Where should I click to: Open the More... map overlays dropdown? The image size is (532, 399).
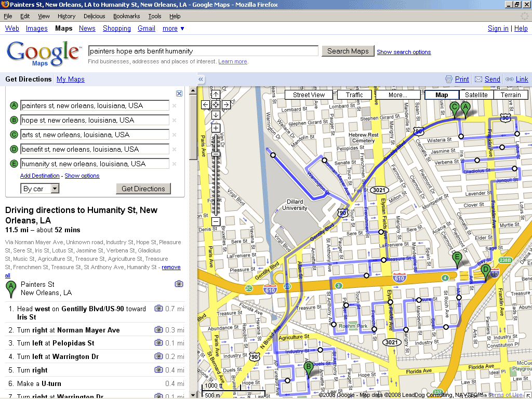click(x=397, y=95)
